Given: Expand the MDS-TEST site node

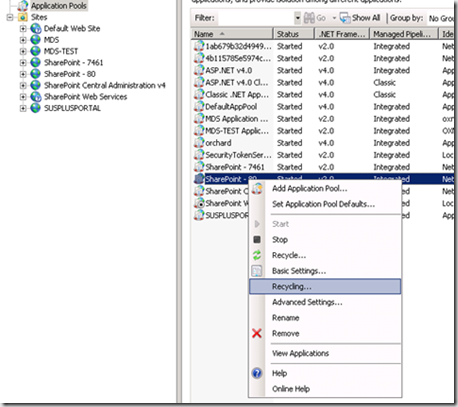Looking at the screenshot, I should [23, 51].
